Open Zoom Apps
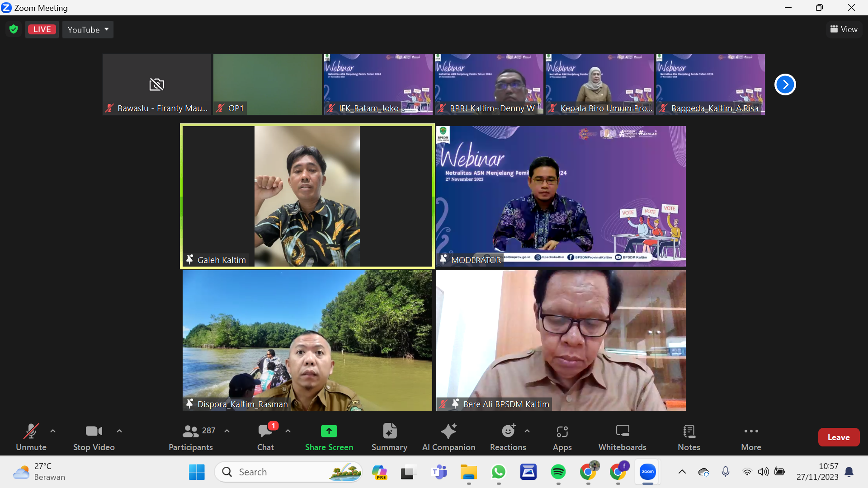The width and height of the screenshot is (868, 488). (562, 436)
